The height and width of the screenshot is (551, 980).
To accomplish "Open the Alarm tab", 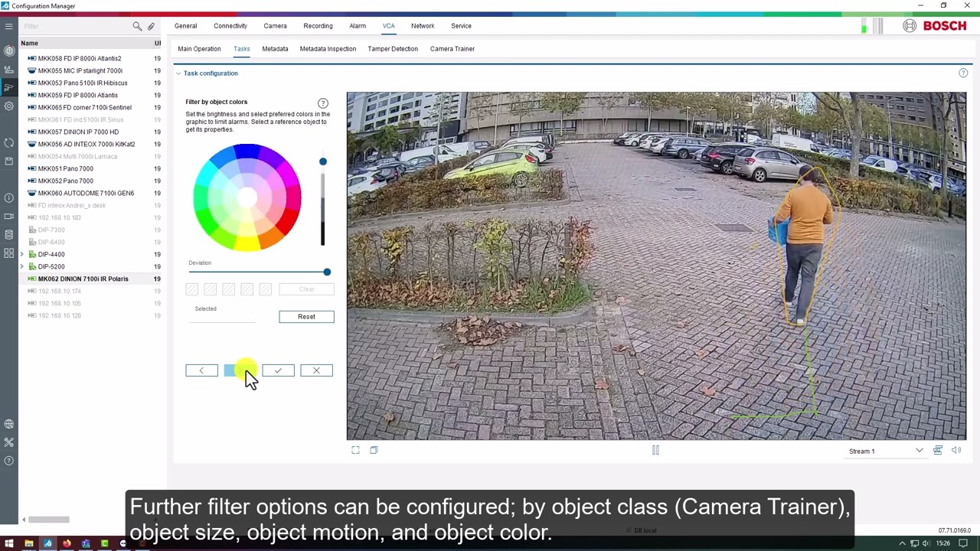I will click(x=358, y=26).
